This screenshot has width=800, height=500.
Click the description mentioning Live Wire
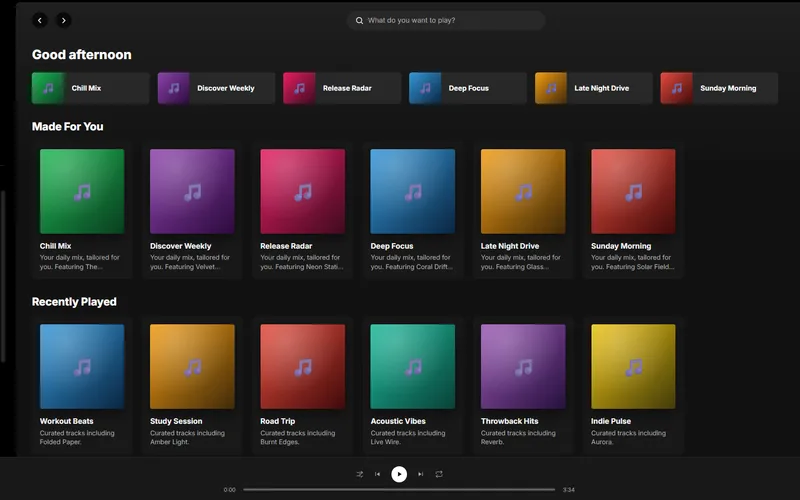408,437
